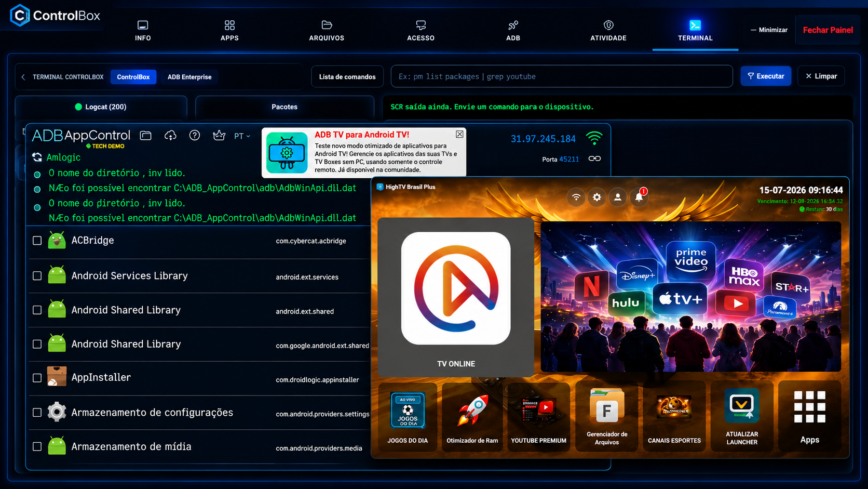Click the Armazenamento de configurações gear icon
Image resolution: width=868 pixels, height=489 pixels.
[x=57, y=412]
